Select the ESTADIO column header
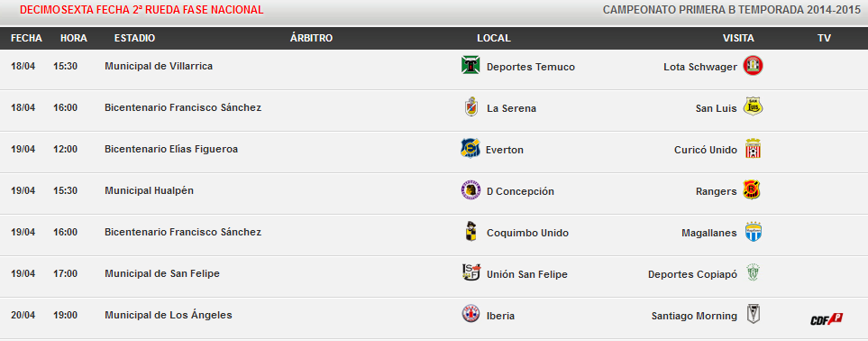The height and width of the screenshot is (341, 868). [x=134, y=38]
